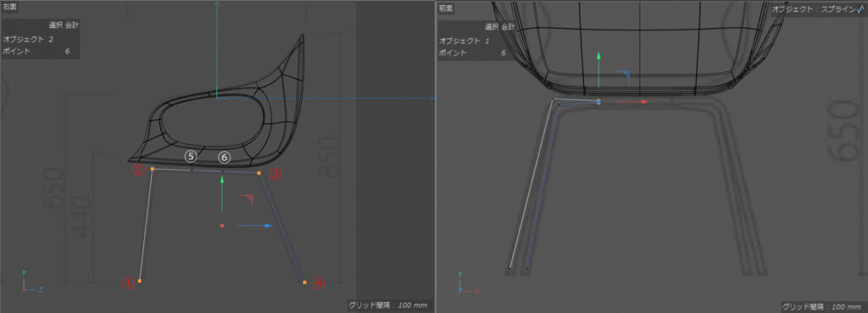Click the 右面 viewport label
The image size is (868, 313).
click(10, 7)
